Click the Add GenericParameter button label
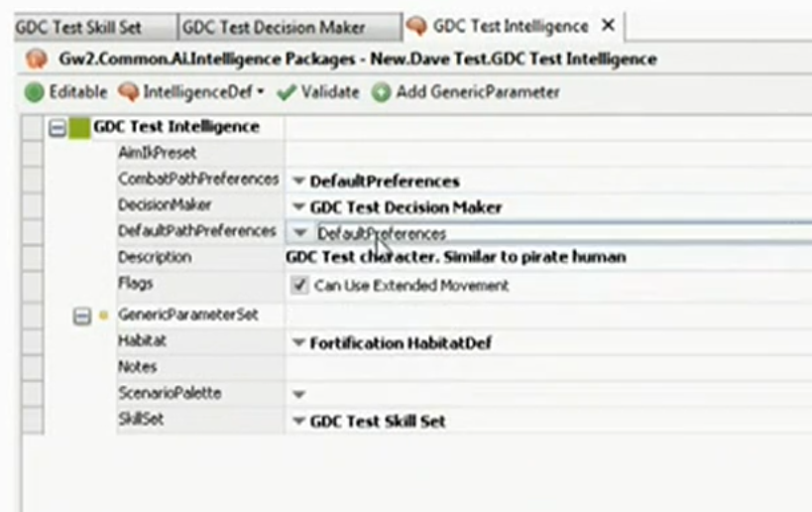Screen dimensions: 812x512 pos(477,92)
